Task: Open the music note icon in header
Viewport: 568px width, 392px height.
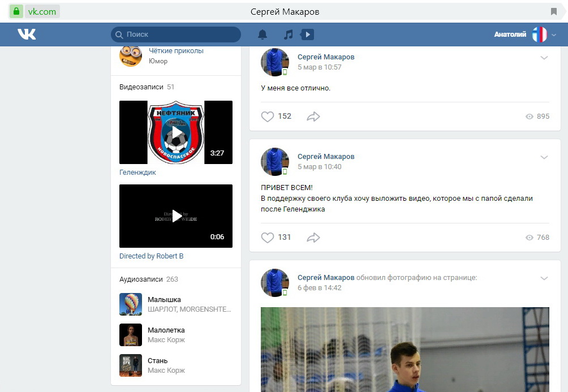Action: tap(288, 35)
